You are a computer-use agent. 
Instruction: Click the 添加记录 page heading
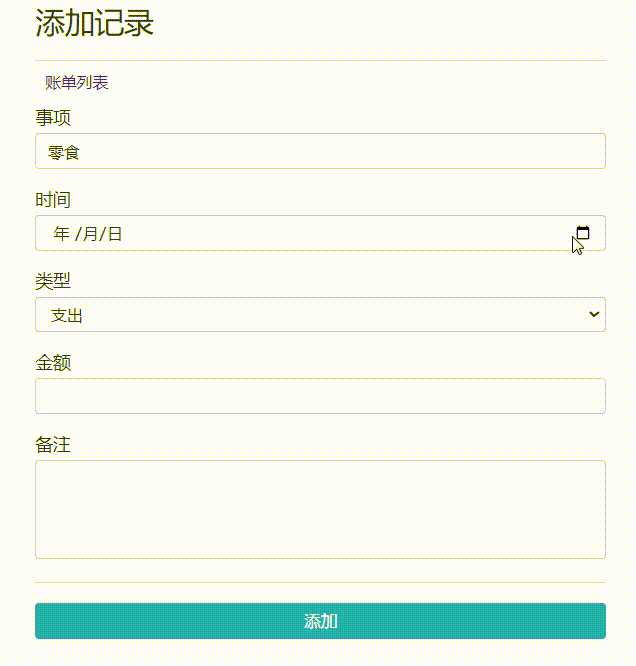(x=95, y=23)
